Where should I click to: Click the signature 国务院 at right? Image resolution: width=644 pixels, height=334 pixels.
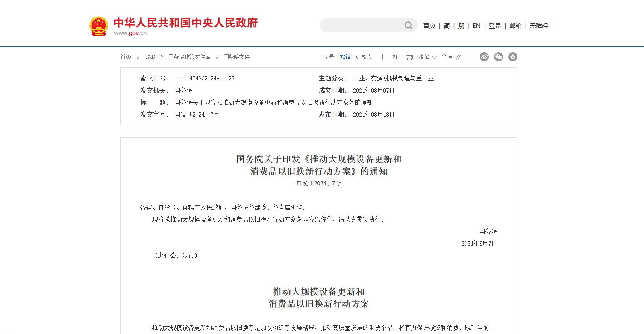(488, 231)
